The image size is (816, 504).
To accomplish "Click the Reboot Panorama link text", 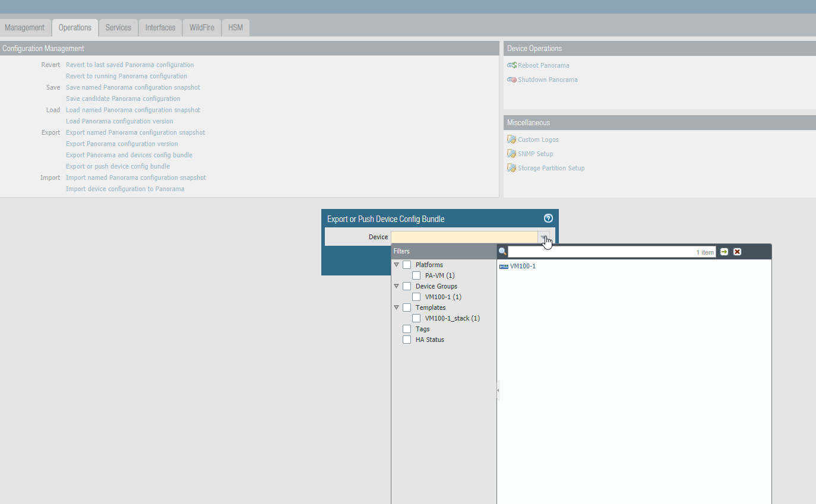I will 543,65.
